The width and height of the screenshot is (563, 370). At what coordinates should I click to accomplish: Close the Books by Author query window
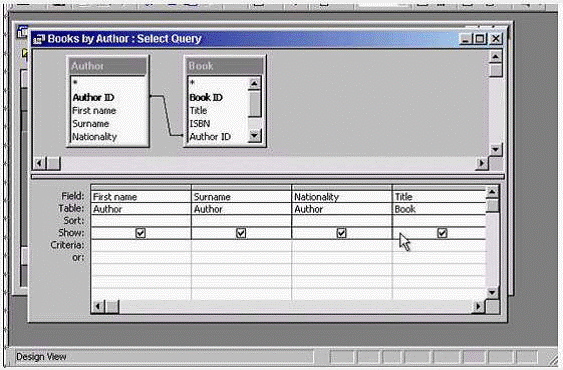pos(496,39)
